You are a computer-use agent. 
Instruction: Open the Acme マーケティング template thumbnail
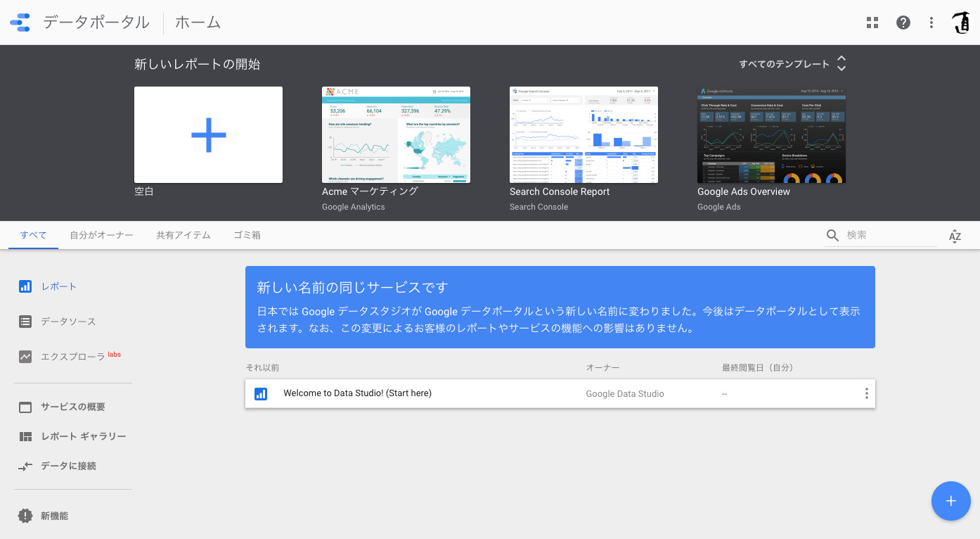tap(396, 134)
